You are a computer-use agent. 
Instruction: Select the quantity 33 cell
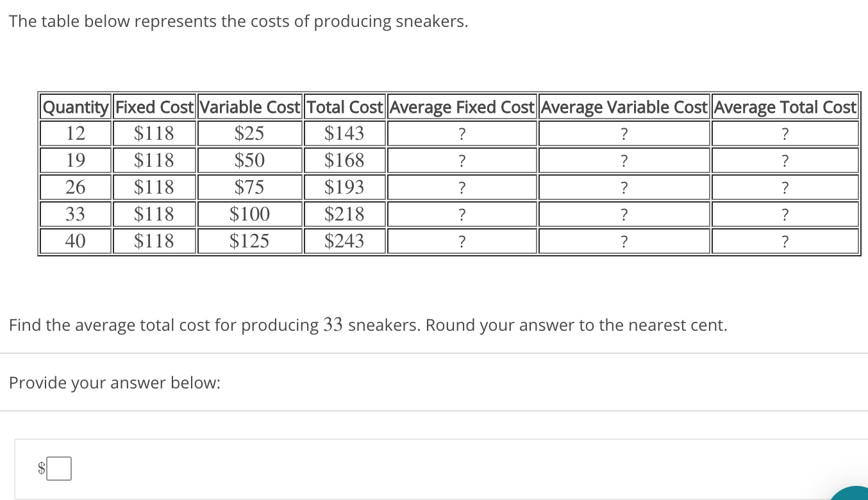click(76, 214)
